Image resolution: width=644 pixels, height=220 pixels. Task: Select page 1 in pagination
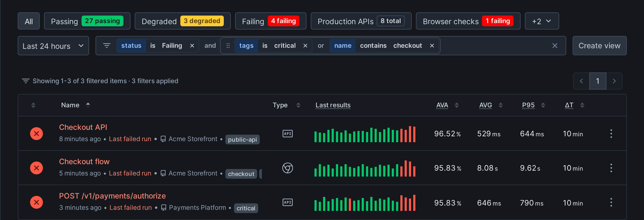[598, 81]
